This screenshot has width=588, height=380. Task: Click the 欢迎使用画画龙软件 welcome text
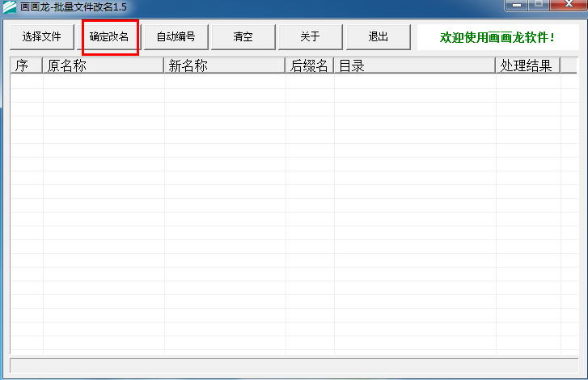[x=497, y=37]
